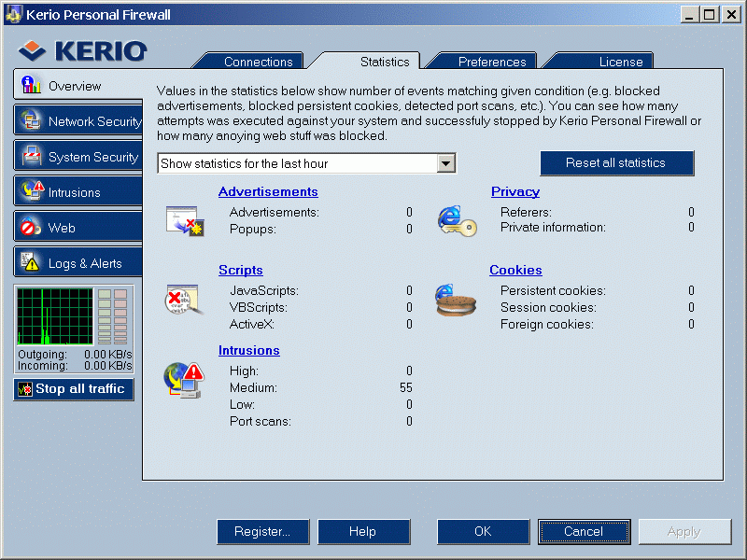Click the 'Outgoing: 0.00 KB/s' readout
This screenshot has height=560, width=747.
pos(75,355)
